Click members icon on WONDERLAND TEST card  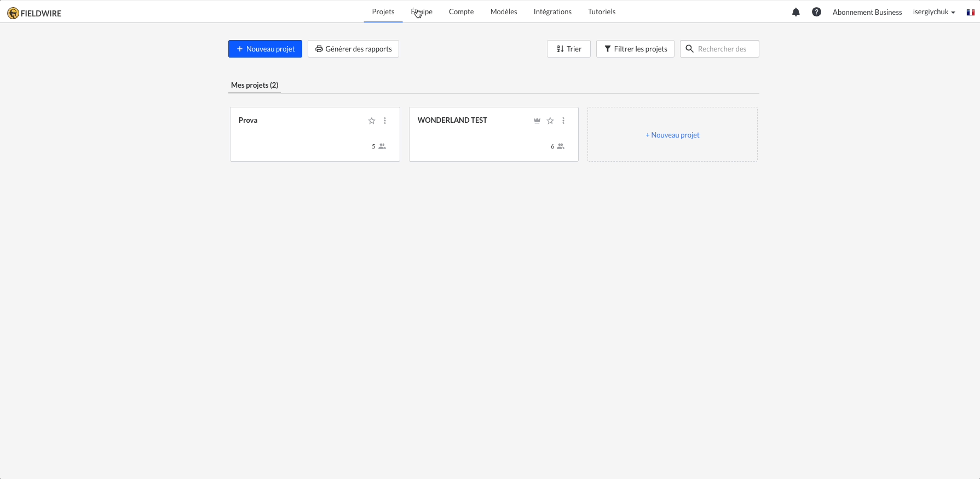(x=561, y=146)
